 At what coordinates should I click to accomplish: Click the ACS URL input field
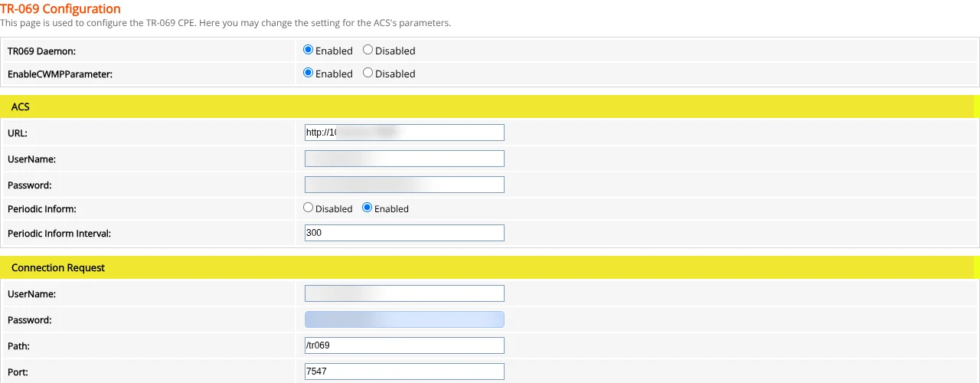[x=404, y=133]
